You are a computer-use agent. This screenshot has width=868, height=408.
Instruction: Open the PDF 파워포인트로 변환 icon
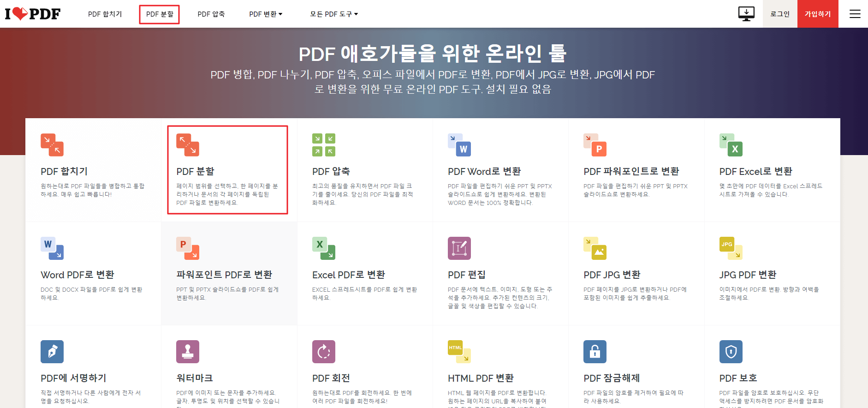point(595,145)
